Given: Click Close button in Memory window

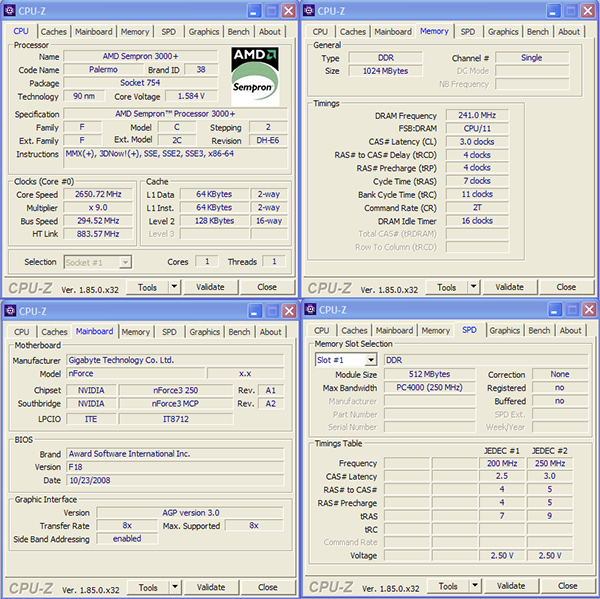Looking at the screenshot, I should 566,287.
